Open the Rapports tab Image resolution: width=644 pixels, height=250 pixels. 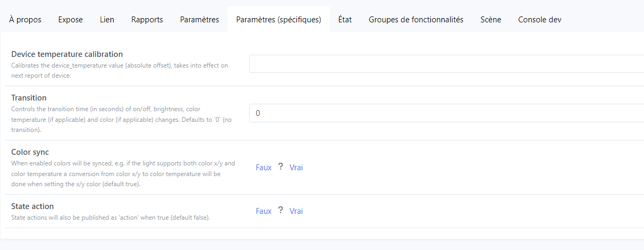click(147, 20)
